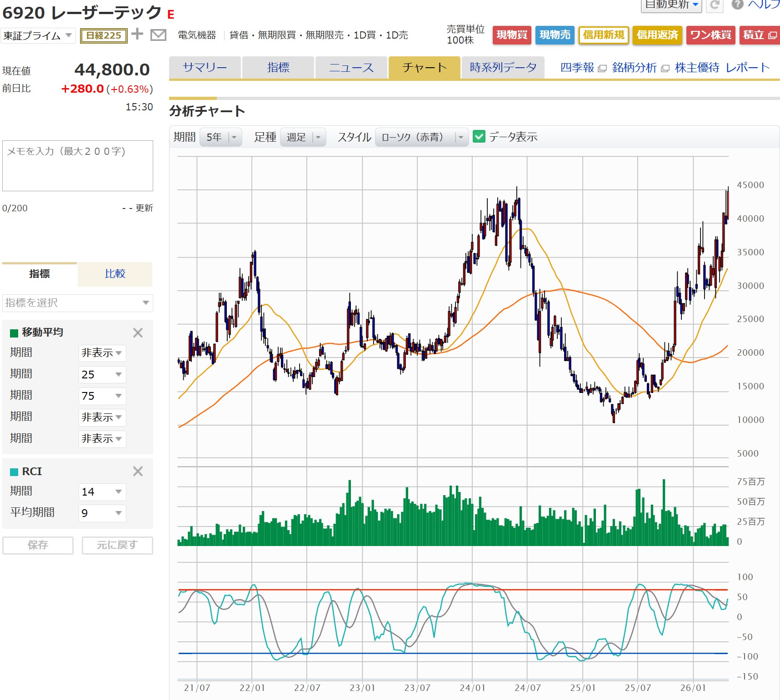Open the 期間 5年 dropdown

pos(221,137)
